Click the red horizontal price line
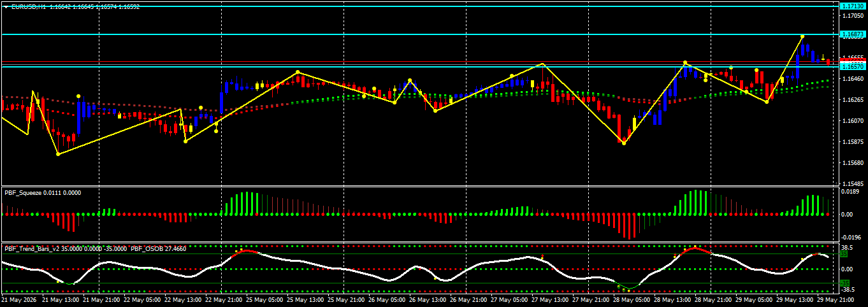This screenshot has width=868, height=307. (421, 62)
